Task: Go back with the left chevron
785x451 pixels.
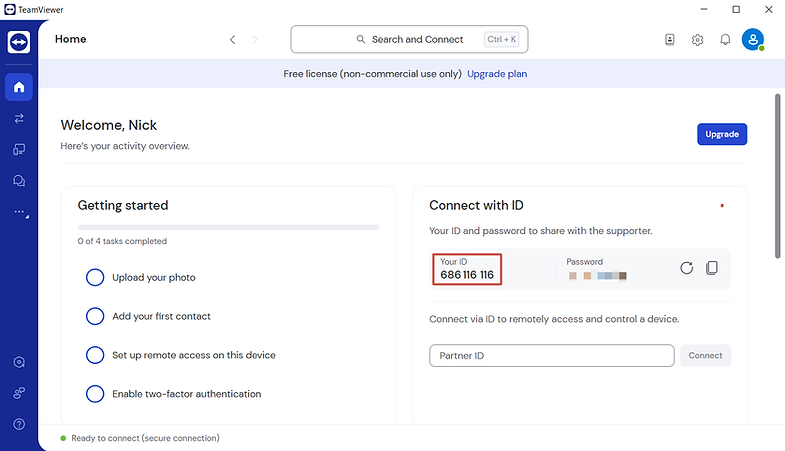Action: point(232,40)
